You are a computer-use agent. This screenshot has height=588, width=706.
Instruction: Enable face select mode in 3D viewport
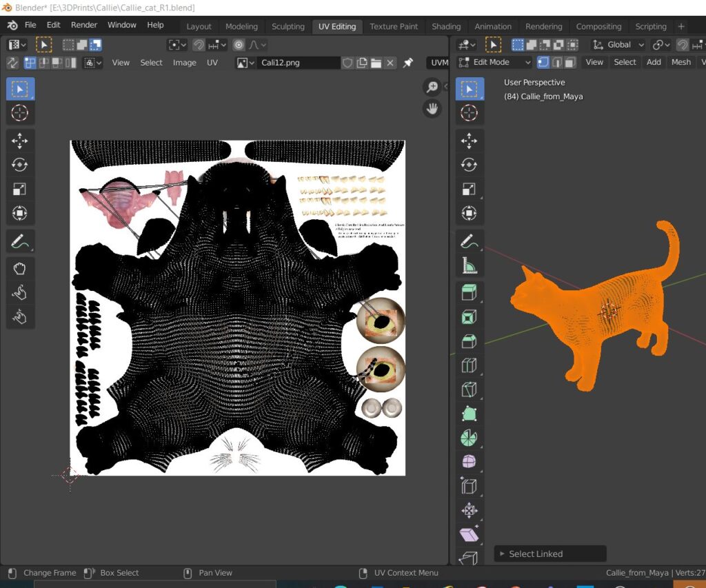570,62
